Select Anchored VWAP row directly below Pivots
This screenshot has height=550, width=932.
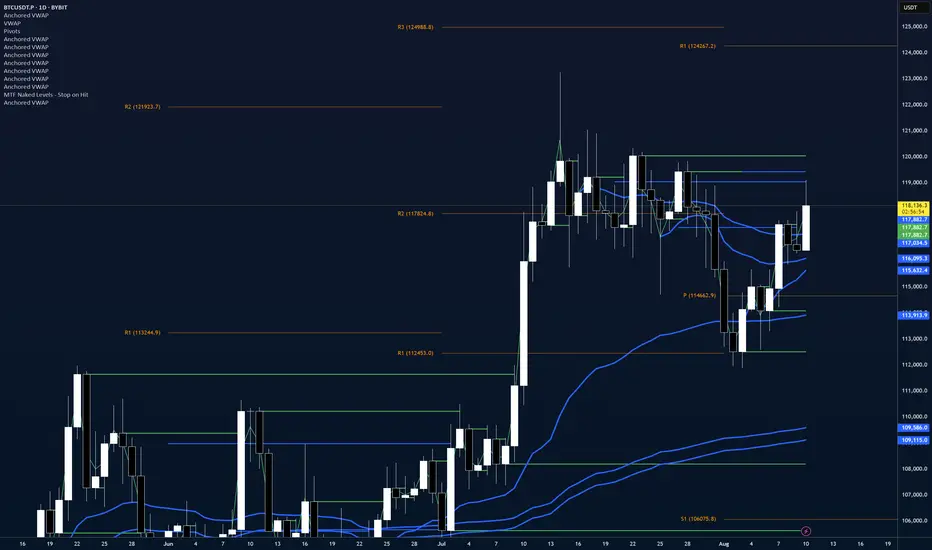pos(26,39)
